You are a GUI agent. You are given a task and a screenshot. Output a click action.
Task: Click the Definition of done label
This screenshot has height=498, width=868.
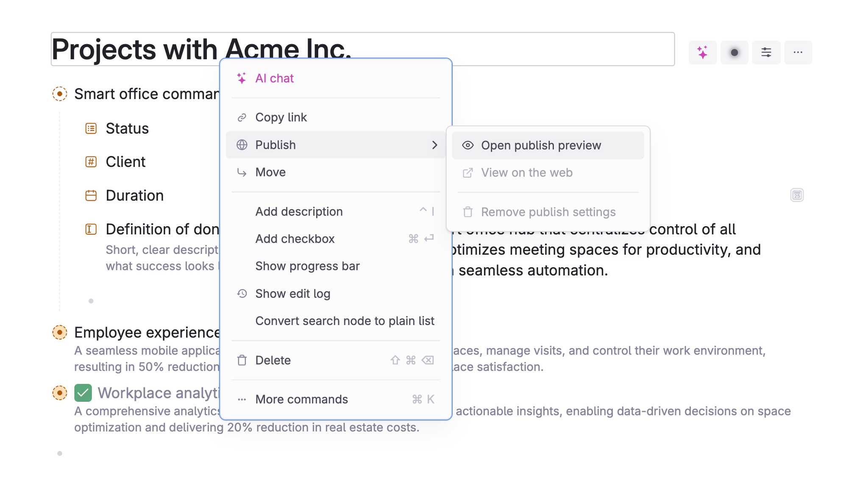tap(162, 229)
